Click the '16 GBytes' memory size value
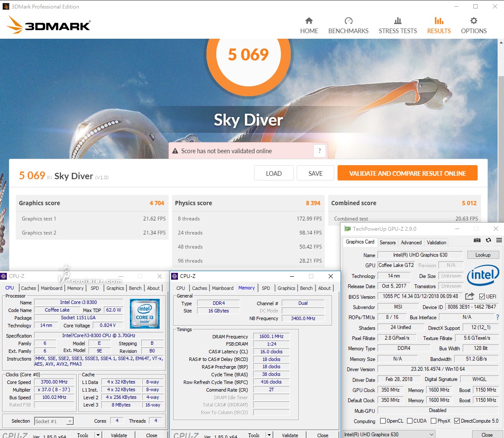Image resolution: width=504 pixels, height=438 pixels. point(218,311)
